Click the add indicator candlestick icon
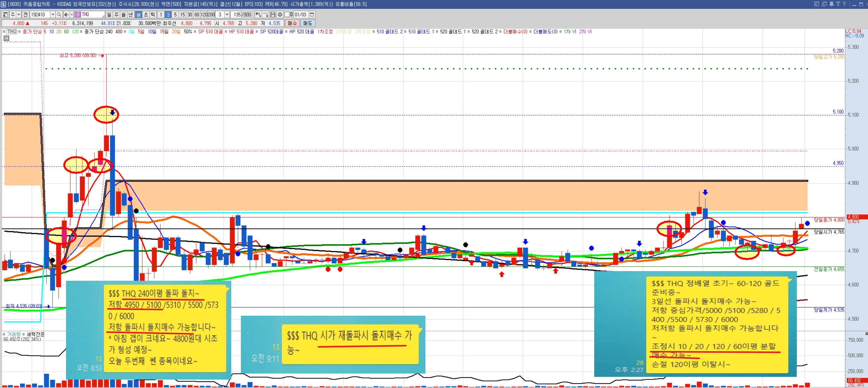 (x=258, y=14)
